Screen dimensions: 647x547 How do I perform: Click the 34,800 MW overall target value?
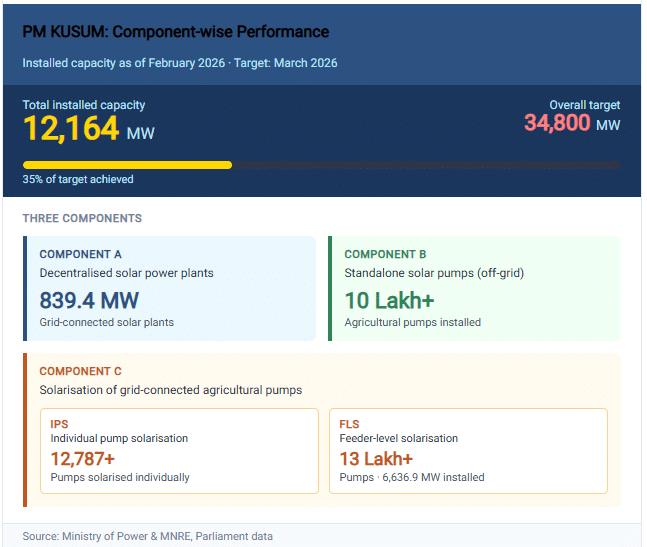[x=571, y=124]
